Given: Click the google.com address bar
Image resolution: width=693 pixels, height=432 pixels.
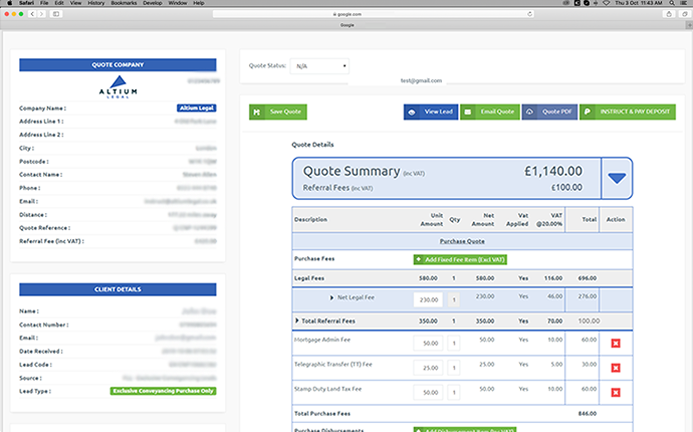Looking at the screenshot, I should (373, 14).
